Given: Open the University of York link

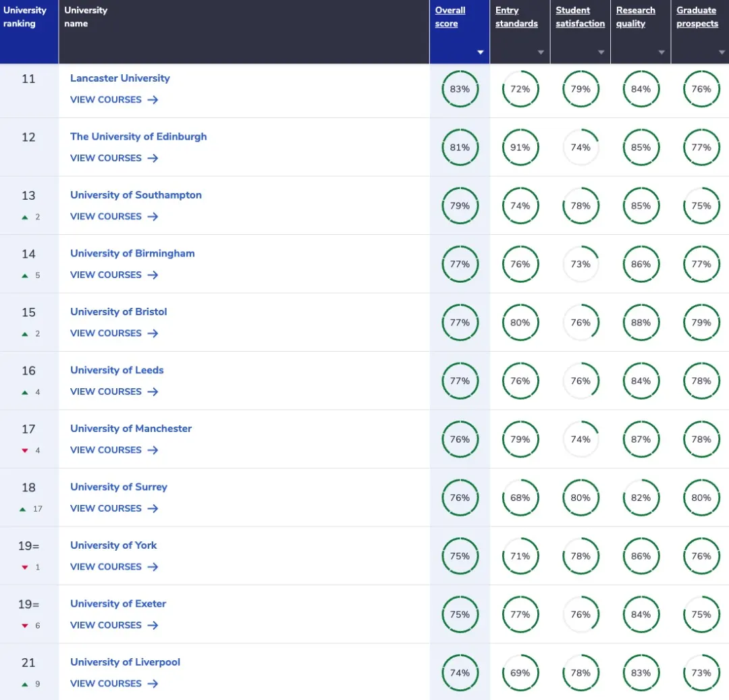Looking at the screenshot, I should pyautogui.click(x=113, y=545).
